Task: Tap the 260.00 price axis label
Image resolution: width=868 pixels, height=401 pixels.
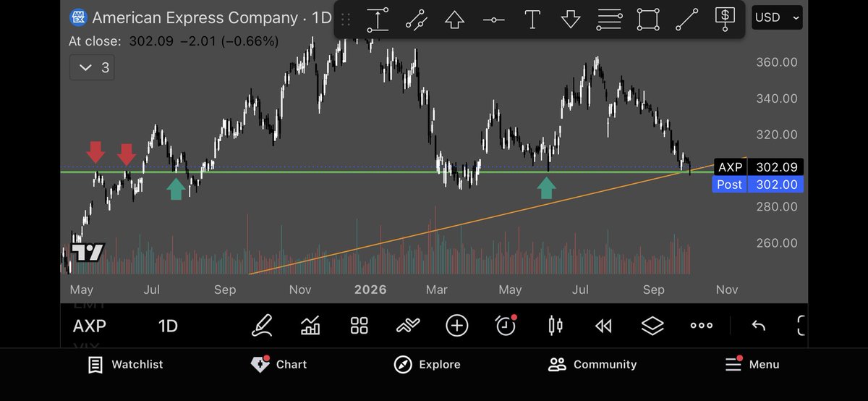Action: [x=778, y=243]
